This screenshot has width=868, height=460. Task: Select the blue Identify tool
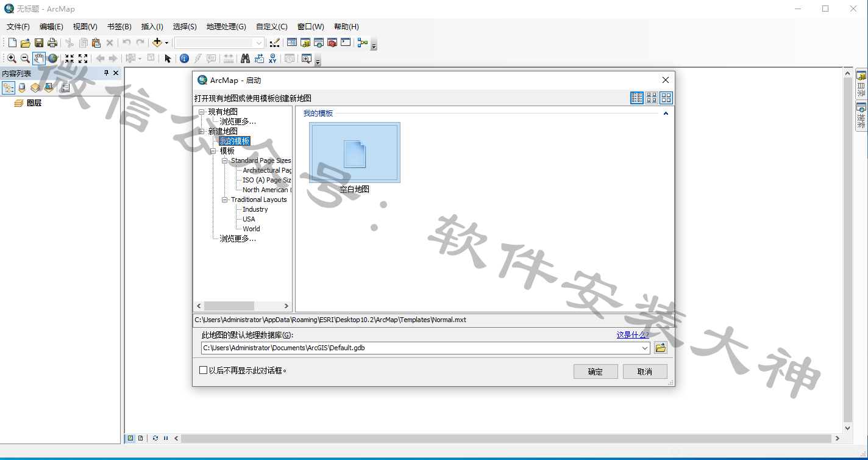pyautogui.click(x=184, y=59)
